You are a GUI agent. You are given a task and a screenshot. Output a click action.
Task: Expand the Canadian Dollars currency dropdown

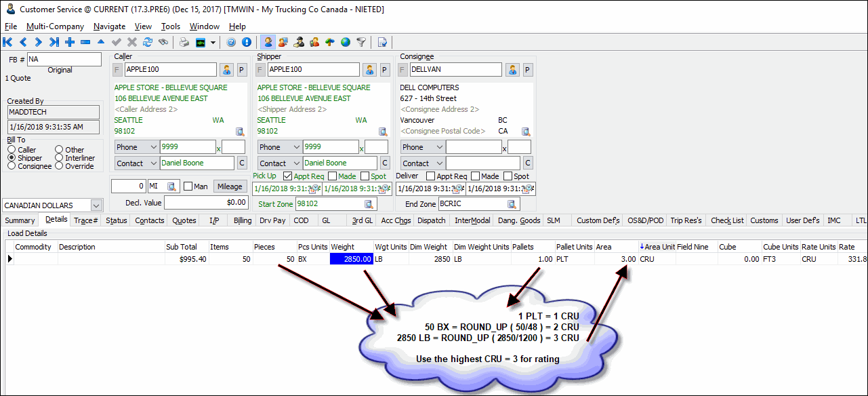point(96,205)
